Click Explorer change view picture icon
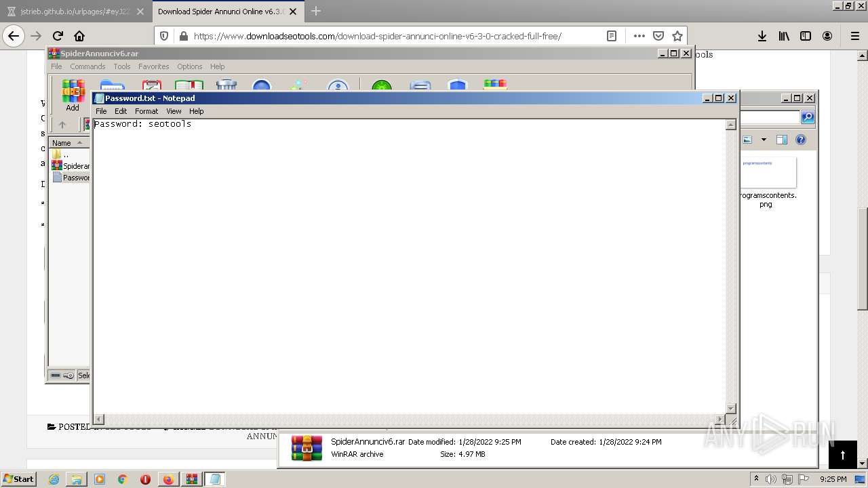The width and height of the screenshot is (868, 488). tap(747, 140)
